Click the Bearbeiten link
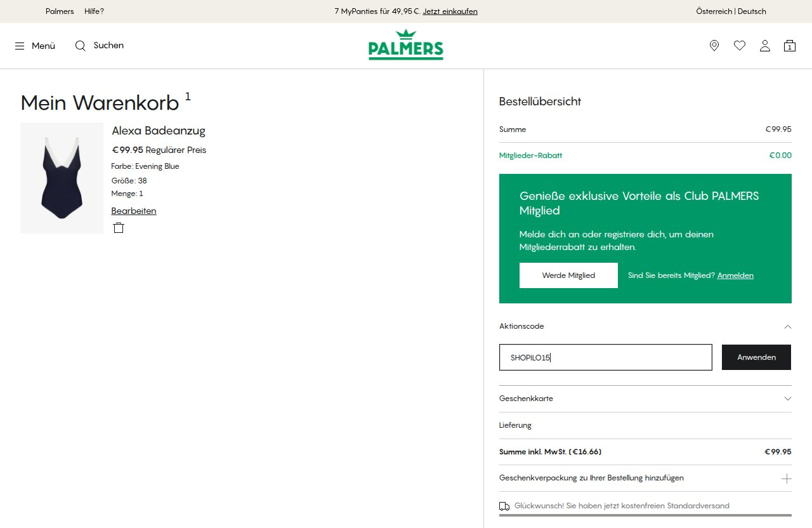 134,211
